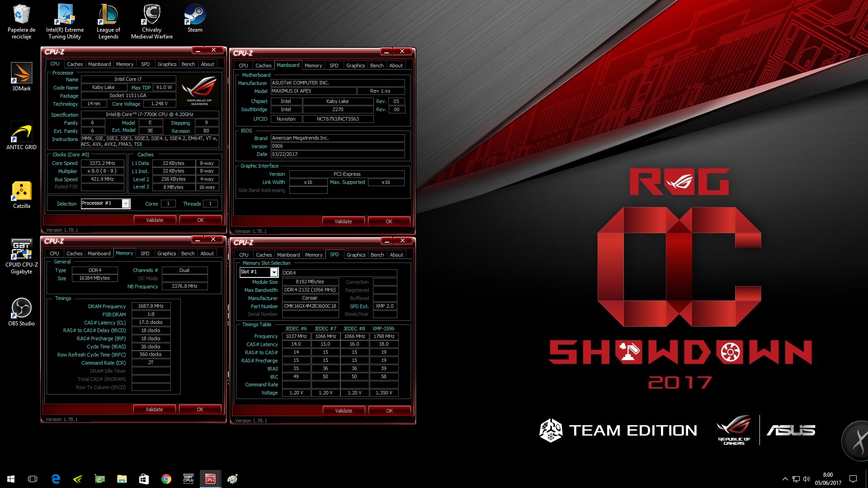Open CPUID CPU-Z Gigabyte shortcut
The width and height of the screenshot is (868, 488).
point(21,256)
